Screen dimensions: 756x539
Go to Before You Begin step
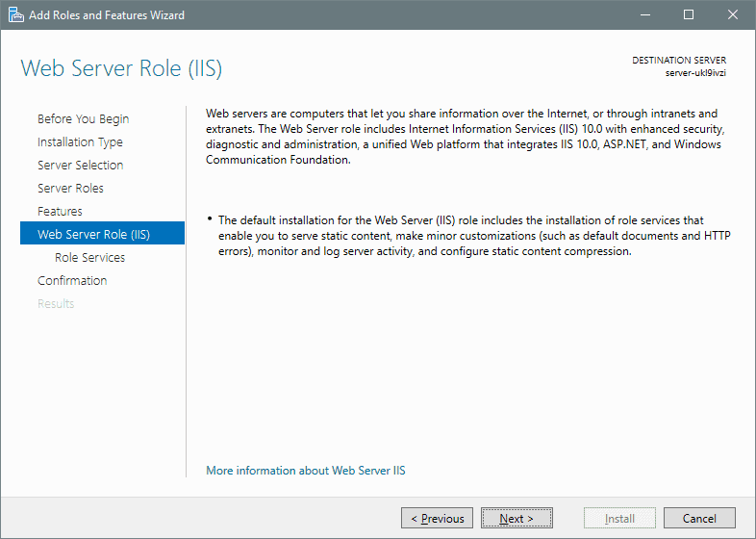tap(84, 118)
